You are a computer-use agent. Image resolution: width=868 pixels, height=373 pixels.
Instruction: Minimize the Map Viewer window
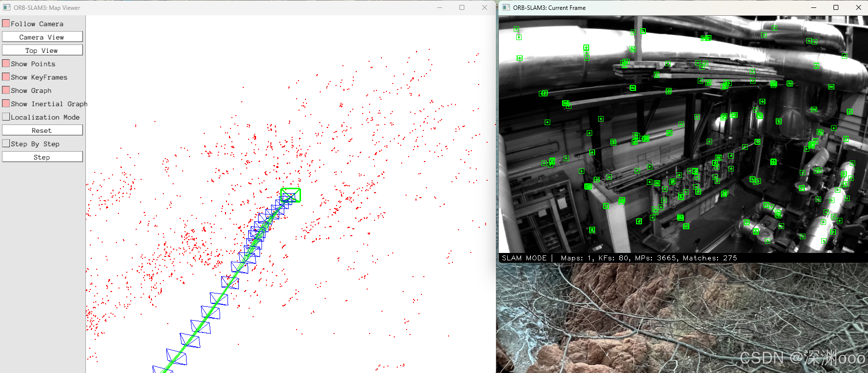coord(440,7)
